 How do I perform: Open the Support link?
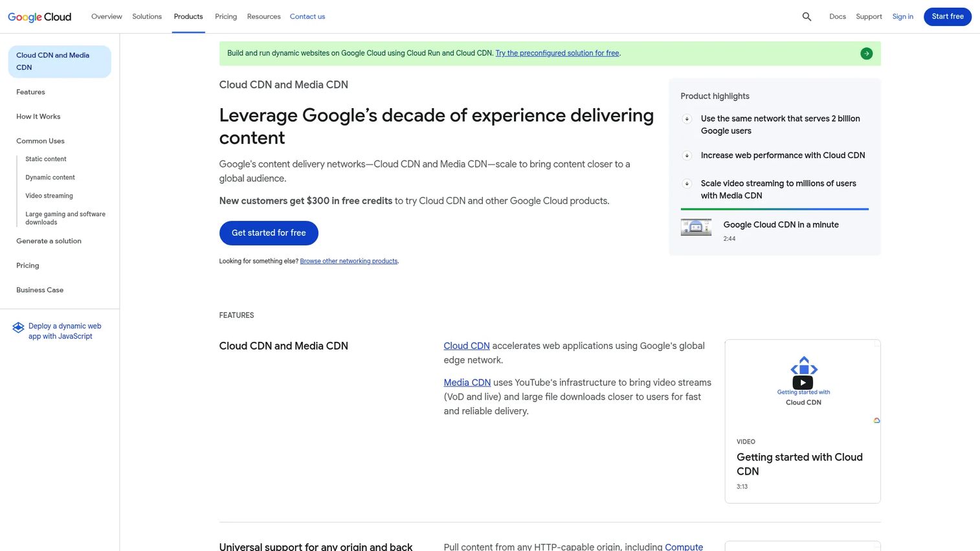[x=869, y=17]
